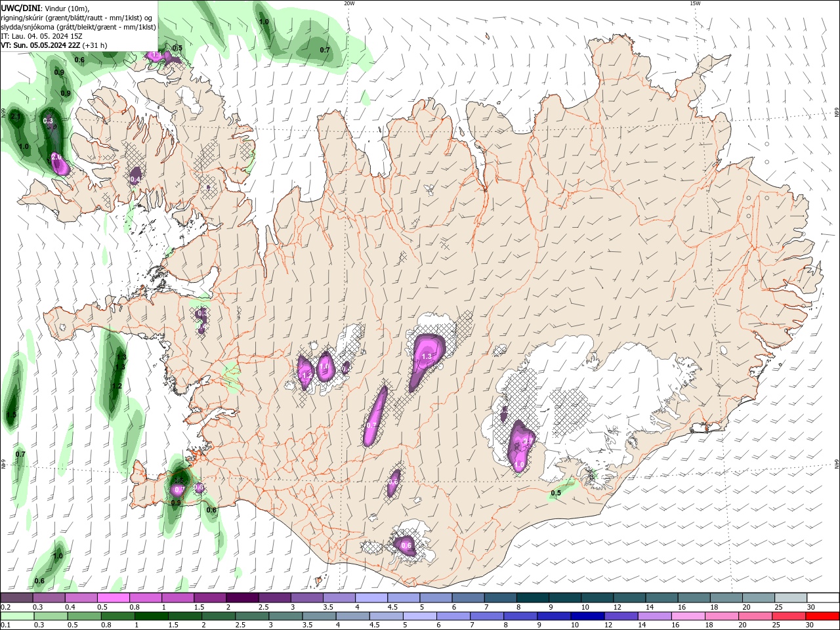The height and width of the screenshot is (630, 840).
Task: Choose the coral red 25 rain-scale swatch
Action: (x=789, y=616)
